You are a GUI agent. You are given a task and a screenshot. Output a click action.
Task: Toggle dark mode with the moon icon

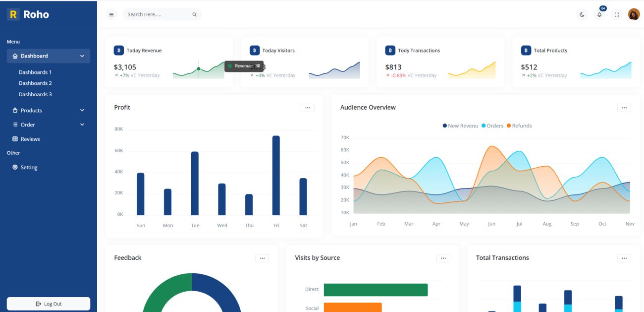[582, 15]
